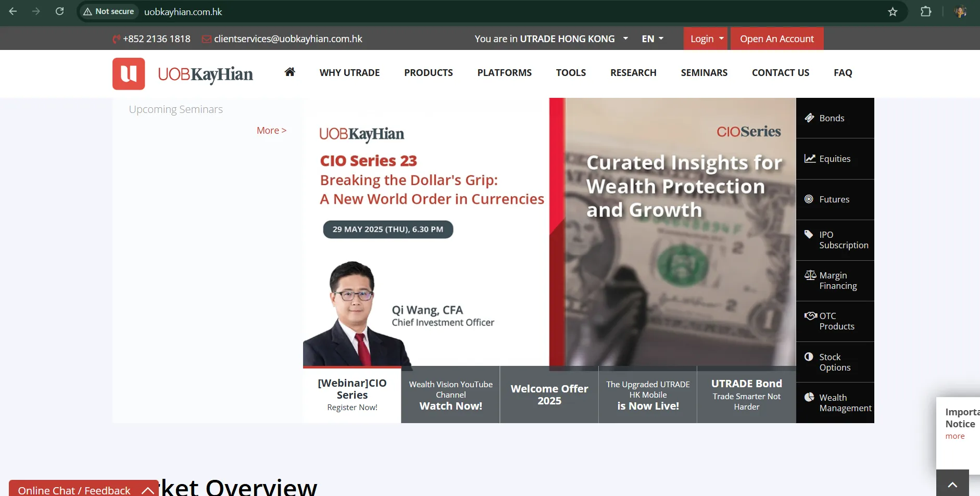Open the IPO Subscription product link
Screen dimensions: 980x496
[x=835, y=240]
